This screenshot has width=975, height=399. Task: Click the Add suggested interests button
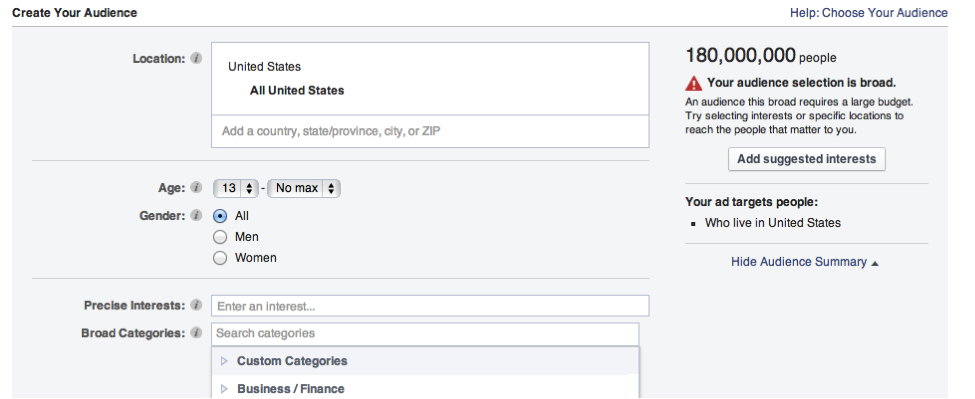click(x=806, y=159)
